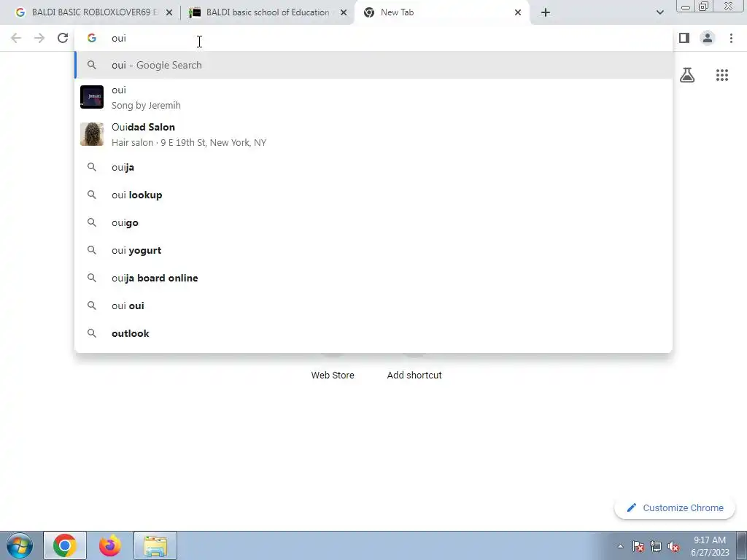This screenshot has height=560, width=747.
Task: Click the browser back arrow
Action: pyautogui.click(x=16, y=38)
